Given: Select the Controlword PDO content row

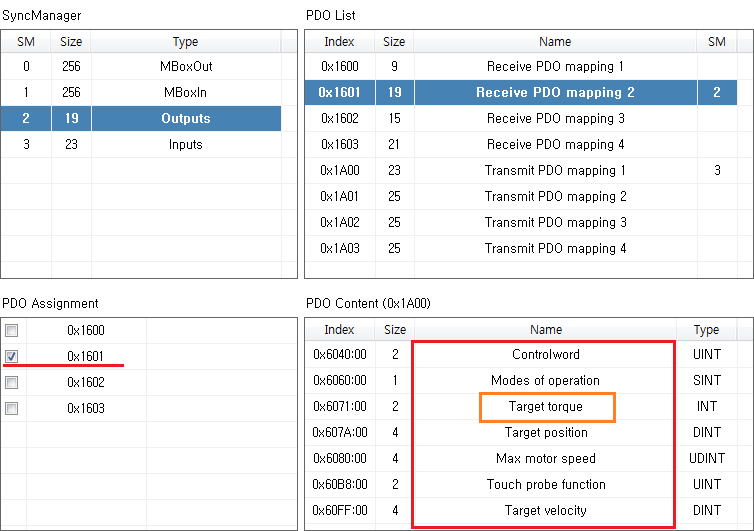Looking at the screenshot, I should pyautogui.click(x=546, y=355).
